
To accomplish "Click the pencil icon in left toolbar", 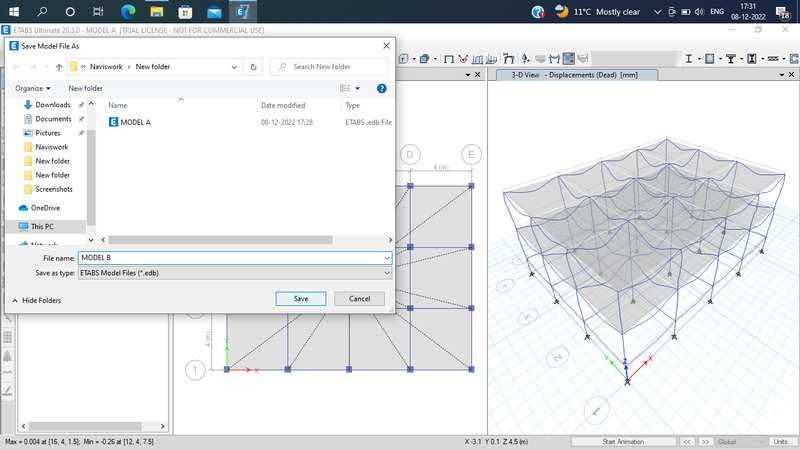I will (x=7, y=391).
